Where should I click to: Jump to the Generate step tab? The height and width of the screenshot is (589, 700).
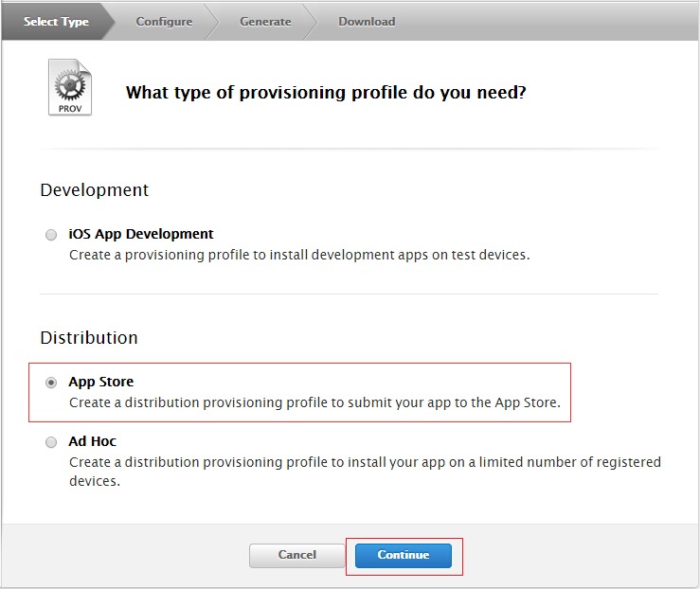265,22
